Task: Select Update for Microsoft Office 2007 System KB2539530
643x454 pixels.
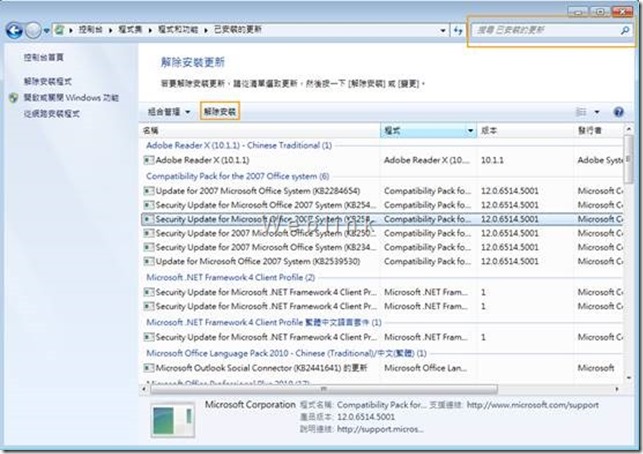Action: click(x=258, y=262)
